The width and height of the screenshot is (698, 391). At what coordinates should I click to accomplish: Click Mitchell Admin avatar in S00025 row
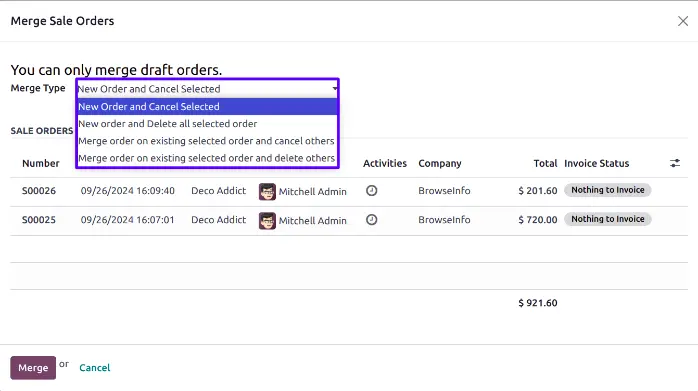pos(267,220)
